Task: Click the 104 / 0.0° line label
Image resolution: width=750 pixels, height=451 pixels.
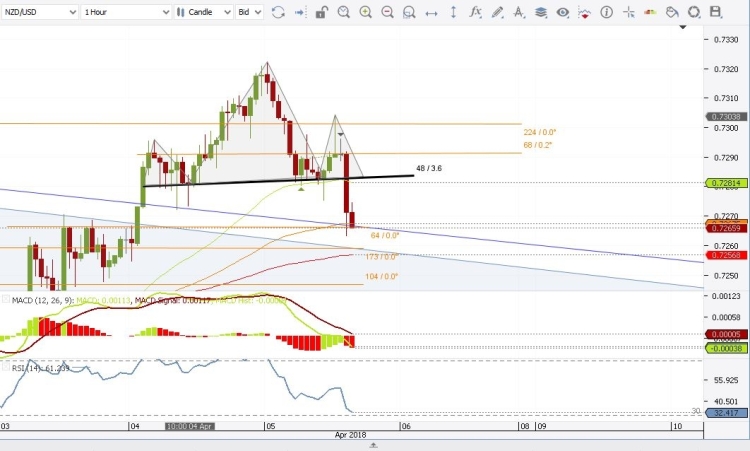Action: 381,276
